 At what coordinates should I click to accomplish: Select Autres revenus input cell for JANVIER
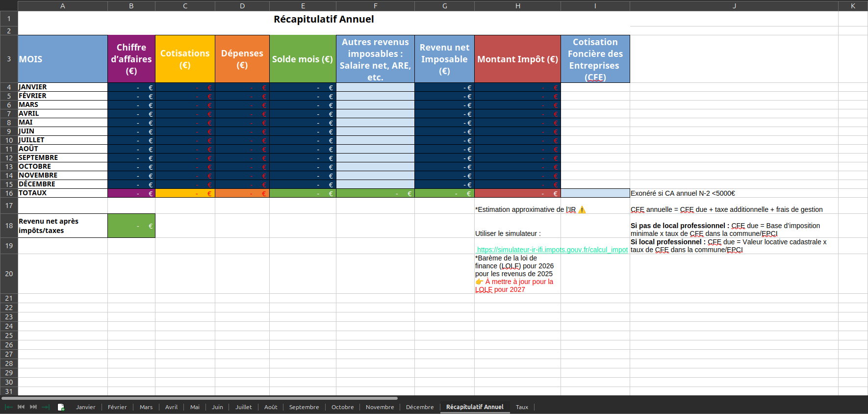pyautogui.click(x=375, y=87)
